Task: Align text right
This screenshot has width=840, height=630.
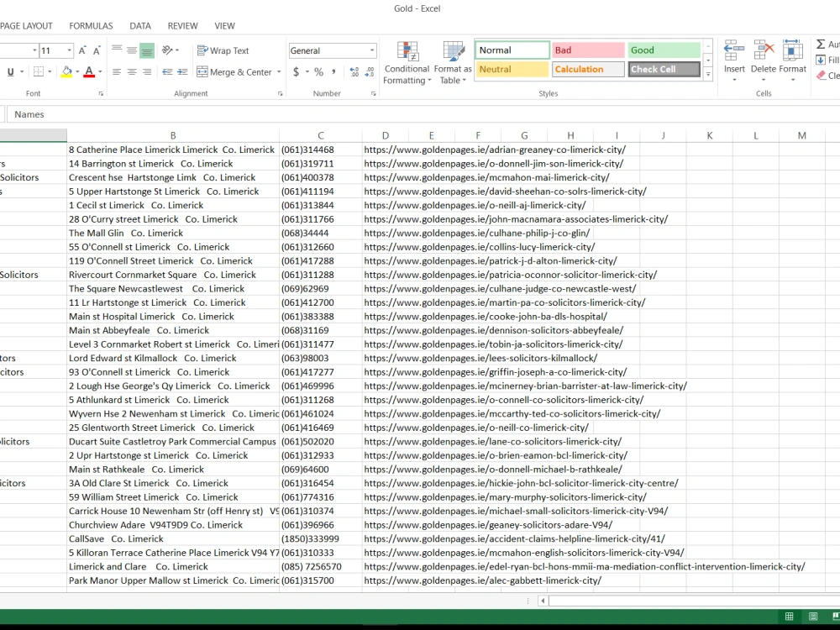Action: (x=147, y=71)
